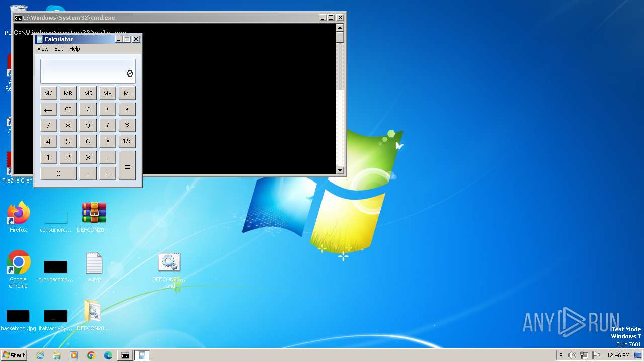
Task: Click the MR memory recall button
Action: [x=68, y=93]
